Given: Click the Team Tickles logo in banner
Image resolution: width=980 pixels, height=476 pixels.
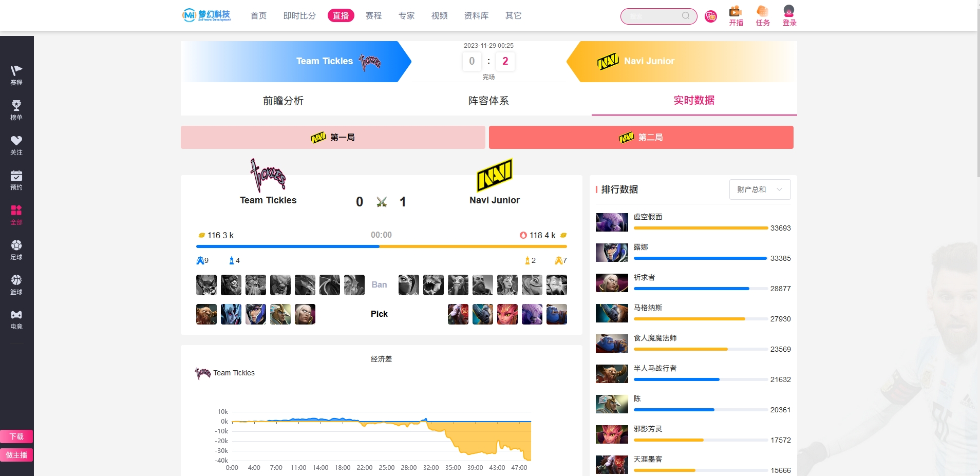Looking at the screenshot, I should 370,62.
